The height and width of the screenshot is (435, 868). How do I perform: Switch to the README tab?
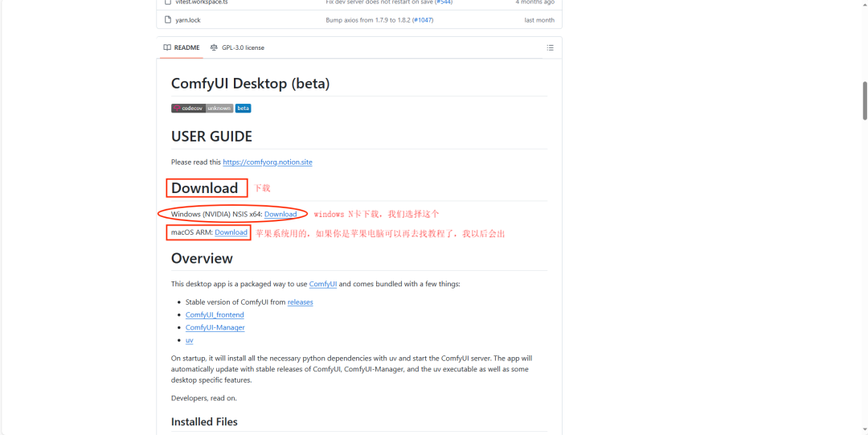pos(182,47)
